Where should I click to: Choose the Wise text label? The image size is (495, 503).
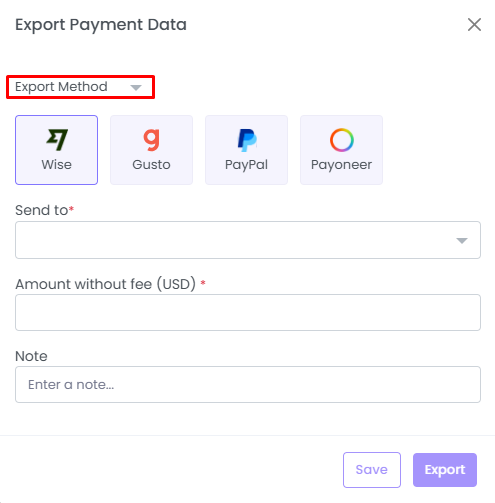pos(56,165)
